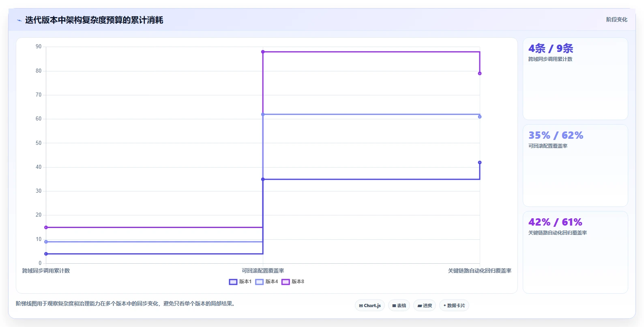The height and width of the screenshot is (327, 644).
Task: Click the card label 关键链路自动化回归覆盖率
Action: pyautogui.click(x=558, y=233)
